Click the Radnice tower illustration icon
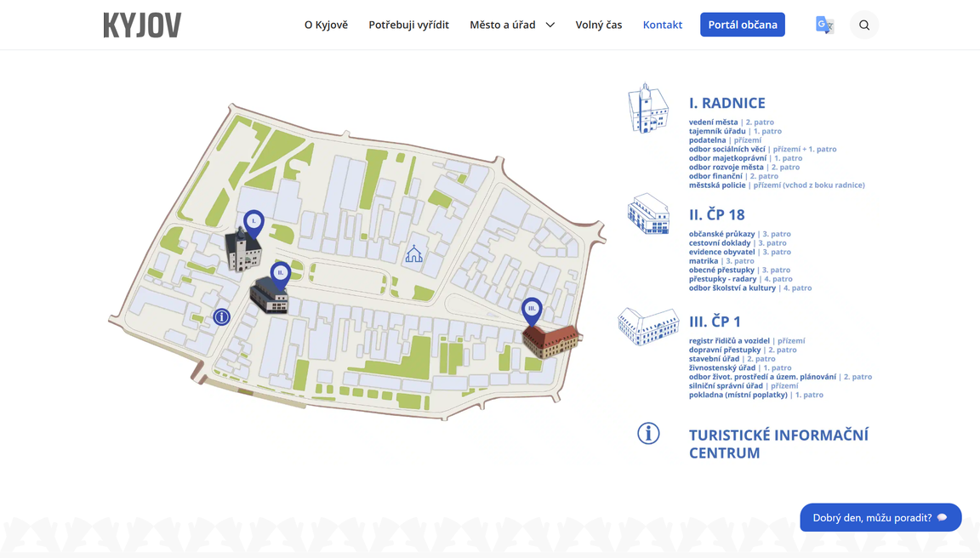Screen dimensions: 980x558 (x=647, y=109)
